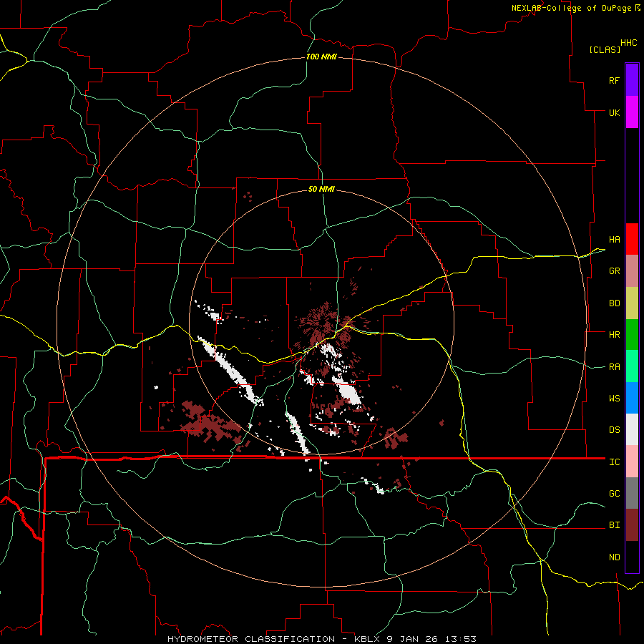This screenshot has width=644, height=644.
Task: Click the KBLX radar station identifier
Action: pos(368,639)
